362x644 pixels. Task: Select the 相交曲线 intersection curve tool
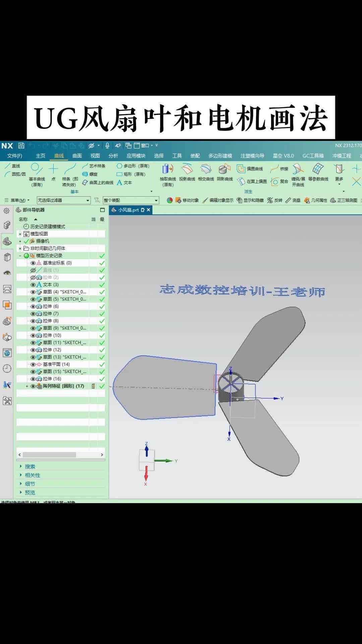click(206, 172)
